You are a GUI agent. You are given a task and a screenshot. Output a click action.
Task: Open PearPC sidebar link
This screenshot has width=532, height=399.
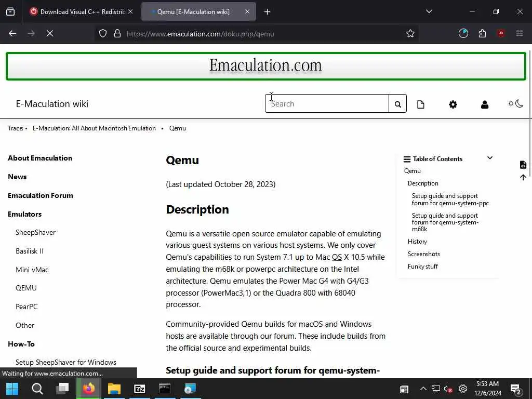click(x=26, y=307)
